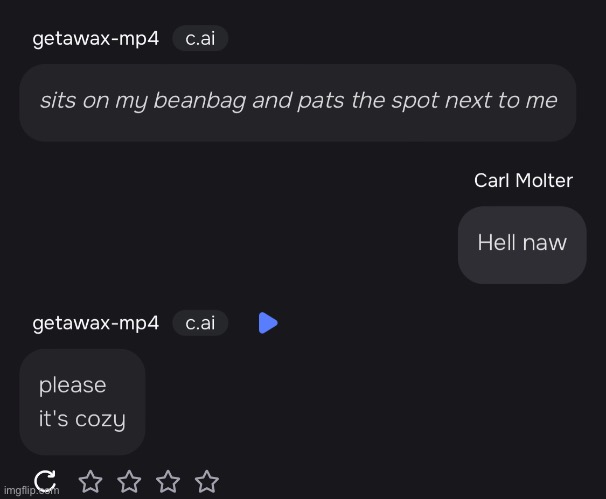Click the c.ai badge next to the play button
606x499 pixels.
pyautogui.click(x=200, y=323)
